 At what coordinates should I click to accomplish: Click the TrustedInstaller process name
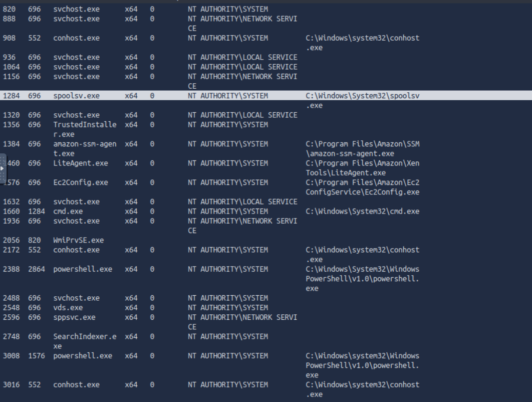[x=84, y=129]
